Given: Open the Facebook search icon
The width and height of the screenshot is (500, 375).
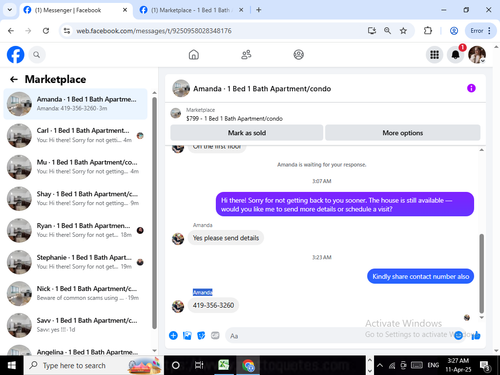Looking at the screenshot, I should [x=37, y=55].
